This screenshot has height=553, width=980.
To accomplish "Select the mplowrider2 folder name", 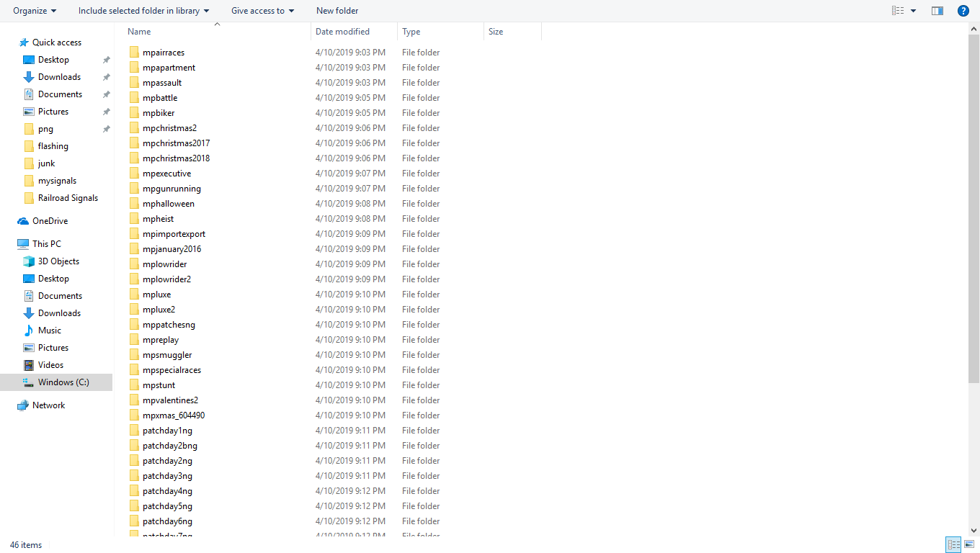I will [166, 279].
